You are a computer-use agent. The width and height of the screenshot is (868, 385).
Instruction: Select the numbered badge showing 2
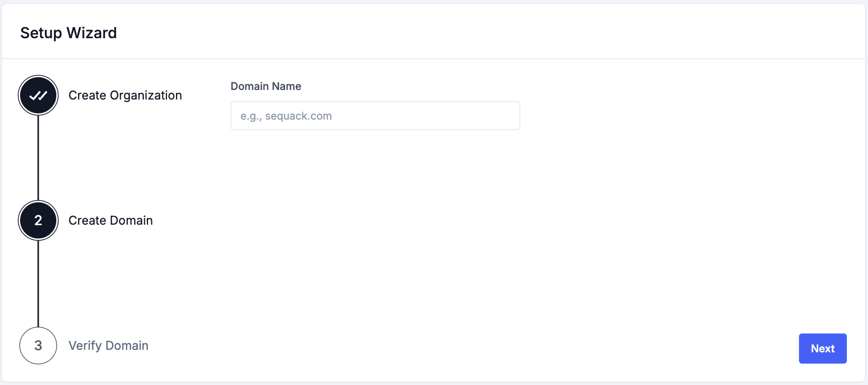38,220
